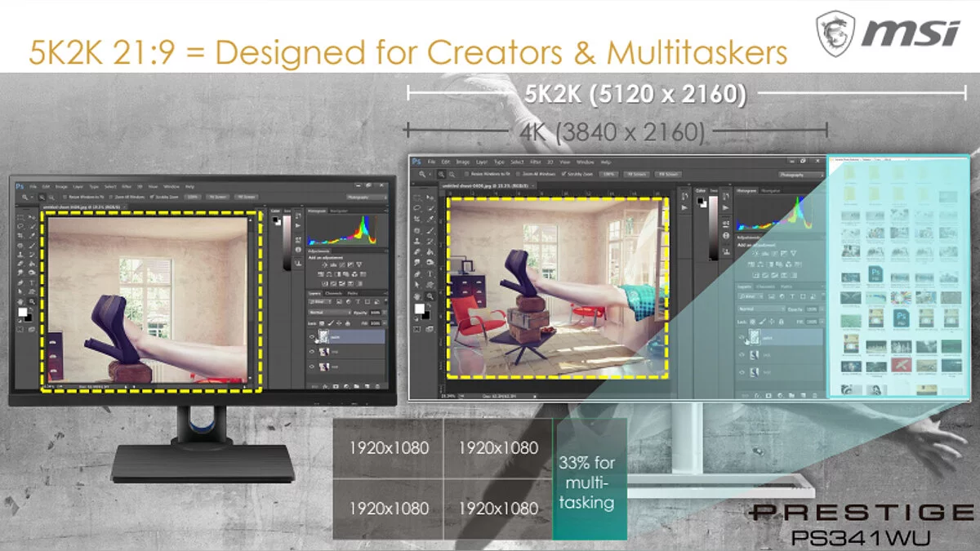The width and height of the screenshot is (980, 551).
Task: Click the background color swatch in wide monitor toolbox
Action: pos(425,315)
